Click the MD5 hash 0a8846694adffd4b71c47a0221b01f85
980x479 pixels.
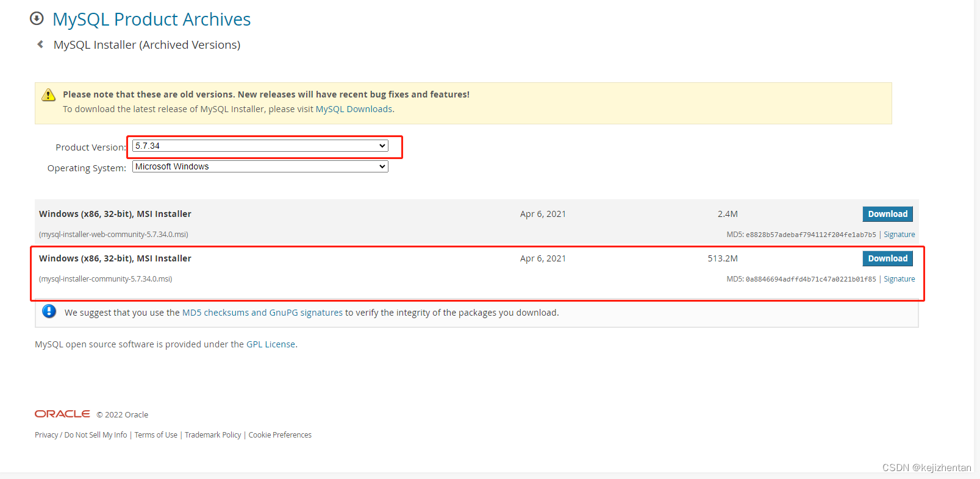[810, 279]
